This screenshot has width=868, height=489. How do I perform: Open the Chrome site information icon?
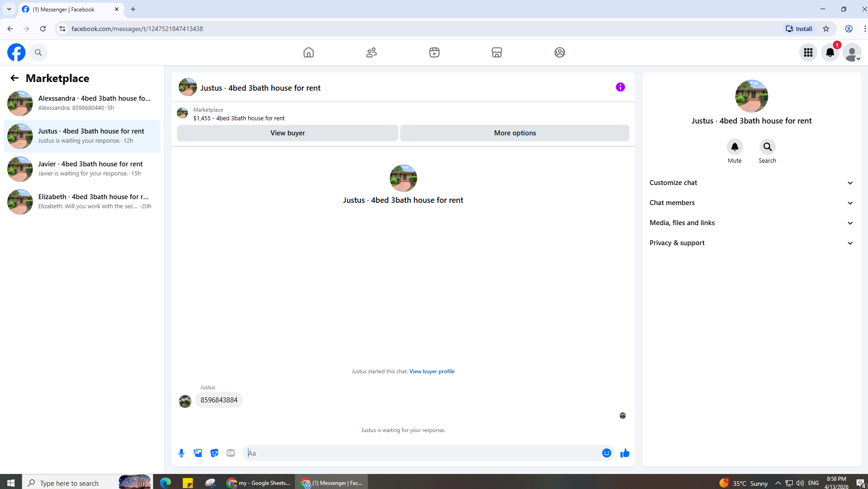62,29
